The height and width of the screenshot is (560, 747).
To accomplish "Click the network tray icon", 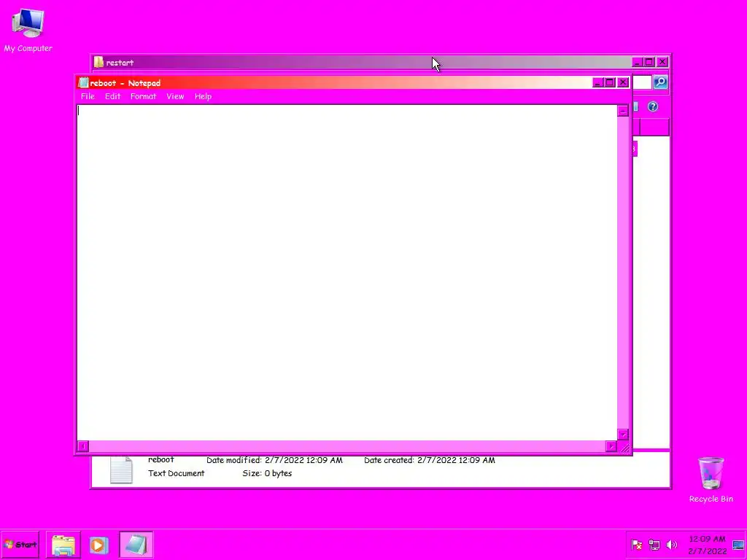I will coord(654,545).
